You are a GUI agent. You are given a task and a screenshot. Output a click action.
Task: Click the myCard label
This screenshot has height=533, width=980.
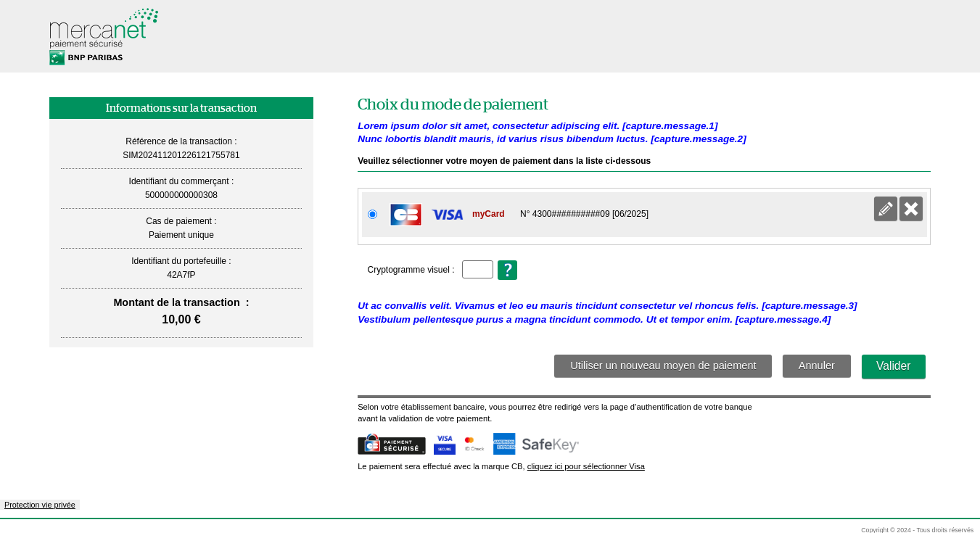point(488,214)
